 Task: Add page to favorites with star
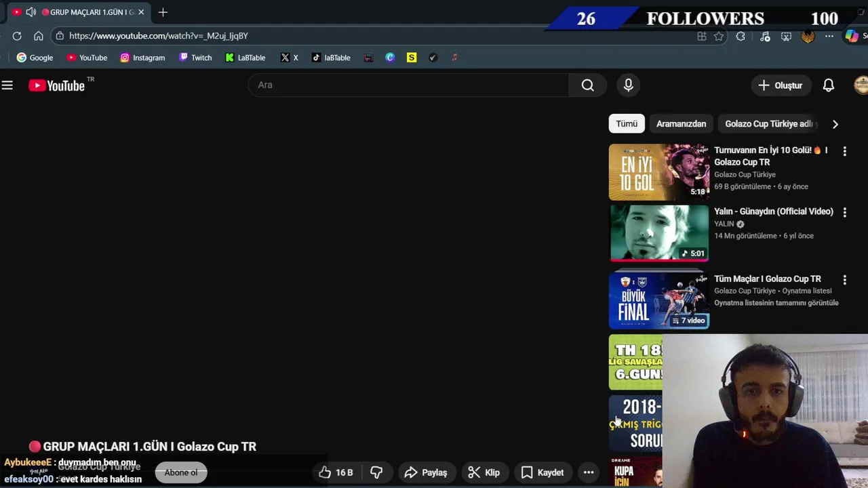click(719, 37)
